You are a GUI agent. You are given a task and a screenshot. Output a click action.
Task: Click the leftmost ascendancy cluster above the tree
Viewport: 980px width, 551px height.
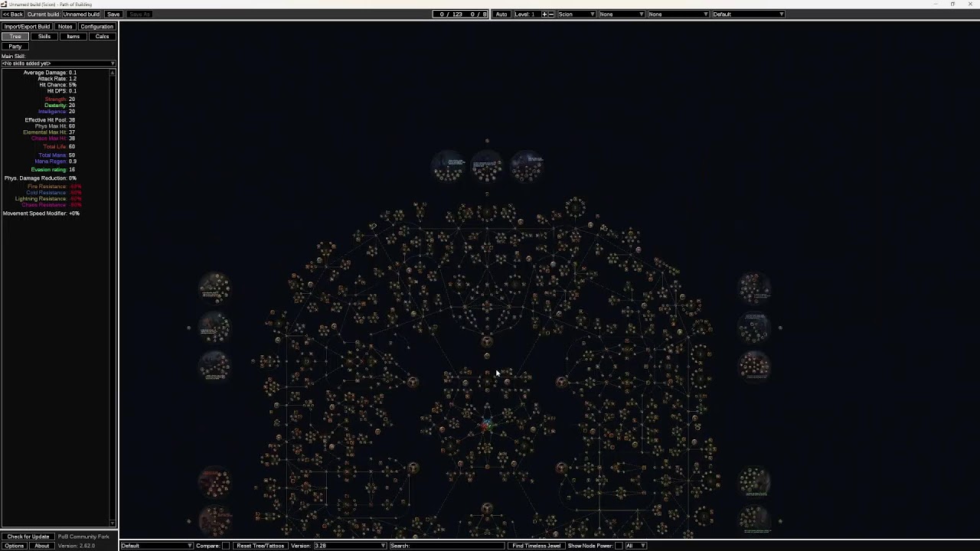[x=449, y=166]
